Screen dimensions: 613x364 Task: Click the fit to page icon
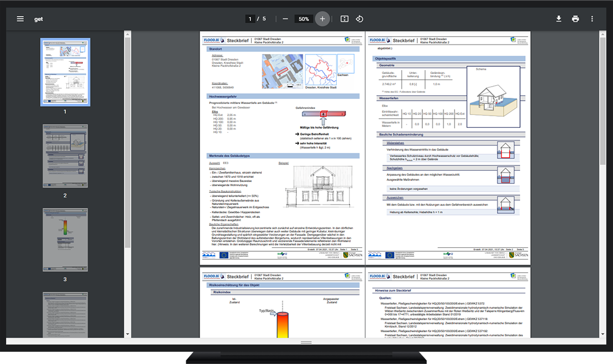point(344,19)
